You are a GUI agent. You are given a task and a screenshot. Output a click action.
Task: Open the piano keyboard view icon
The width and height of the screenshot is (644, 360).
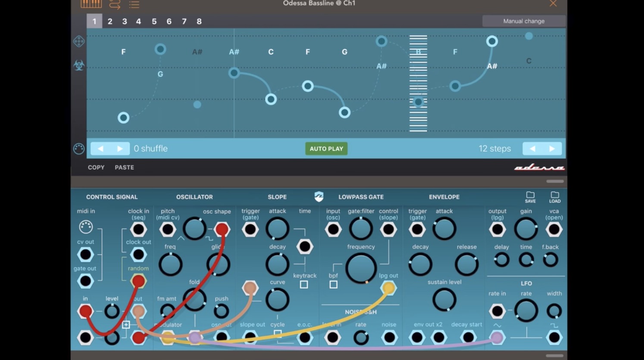91,4
